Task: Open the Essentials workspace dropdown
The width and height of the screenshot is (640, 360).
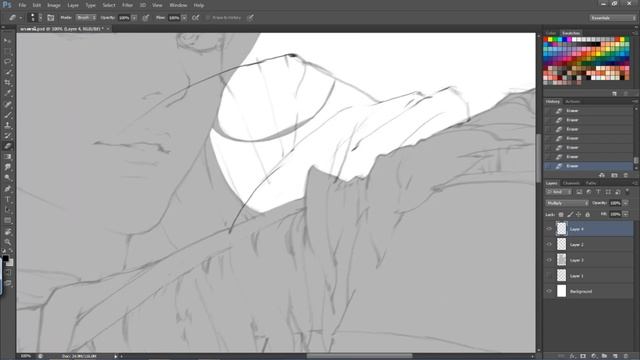Action: [x=612, y=18]
